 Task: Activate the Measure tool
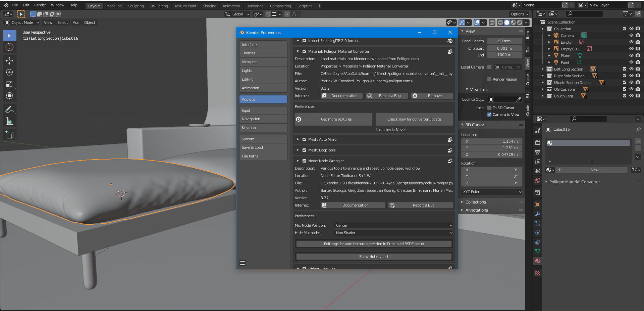click(9, 121)
